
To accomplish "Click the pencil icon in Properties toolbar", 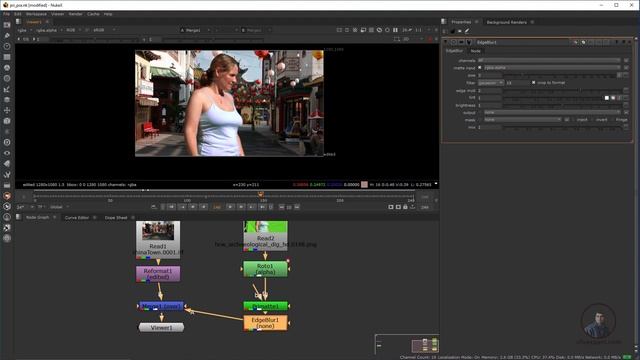I will pos(467,31).
